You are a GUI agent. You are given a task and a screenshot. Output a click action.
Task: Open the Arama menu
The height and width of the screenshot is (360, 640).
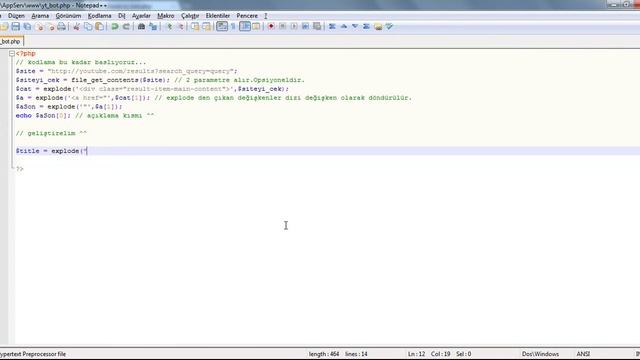pos(40,16)
